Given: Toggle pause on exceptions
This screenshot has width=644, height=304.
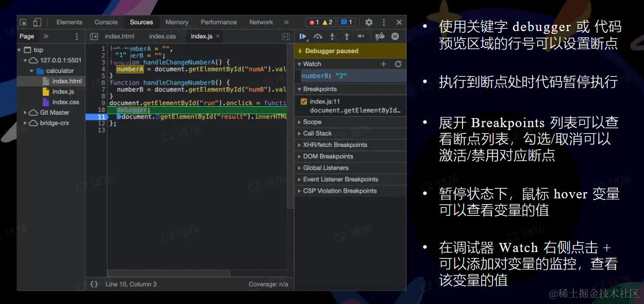Looking at the screenshot, I should 395,37.
